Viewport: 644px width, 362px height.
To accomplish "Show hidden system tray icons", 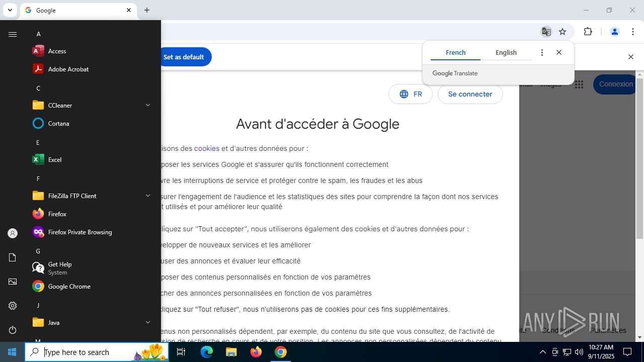I will [x=542, y=352].
